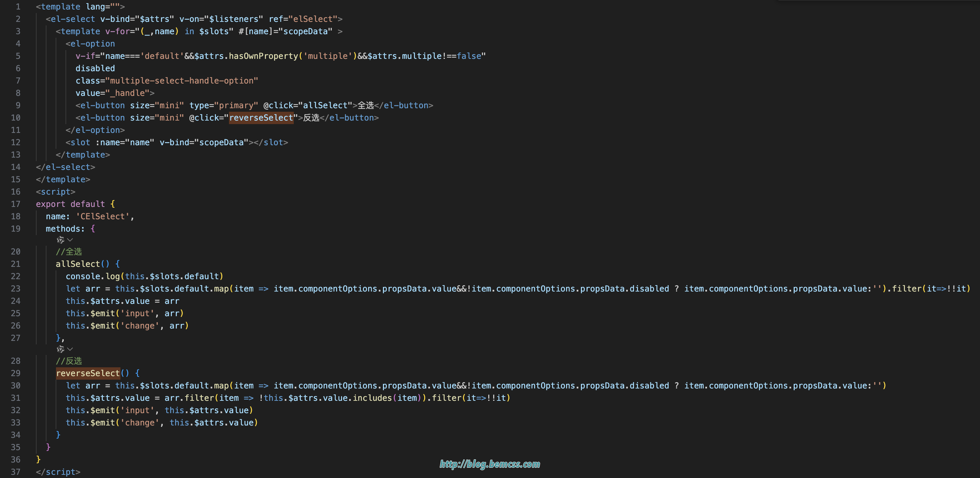This screenshot has height=478, width=980.
Task: Click line number 17 at export default
Action: (x=15, y=204)
